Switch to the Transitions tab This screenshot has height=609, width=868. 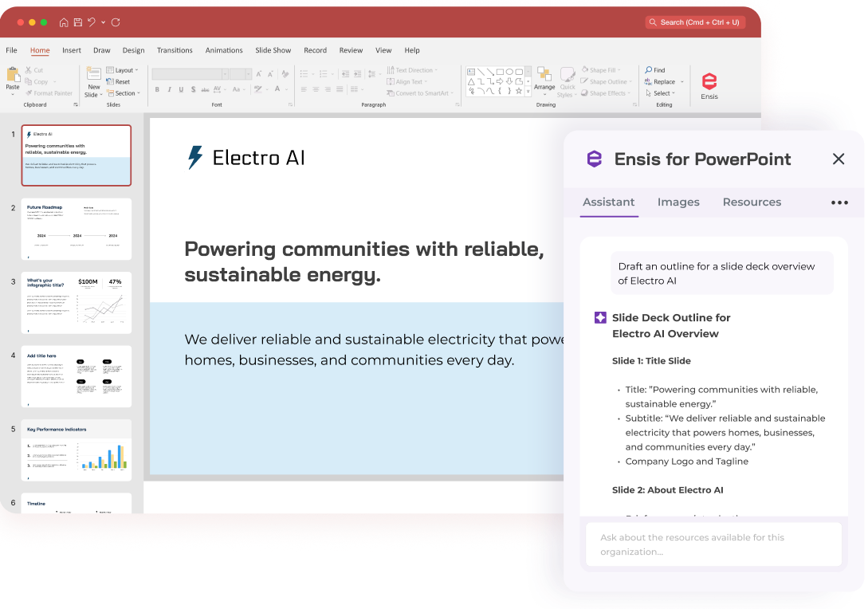[x=175, y=50]
